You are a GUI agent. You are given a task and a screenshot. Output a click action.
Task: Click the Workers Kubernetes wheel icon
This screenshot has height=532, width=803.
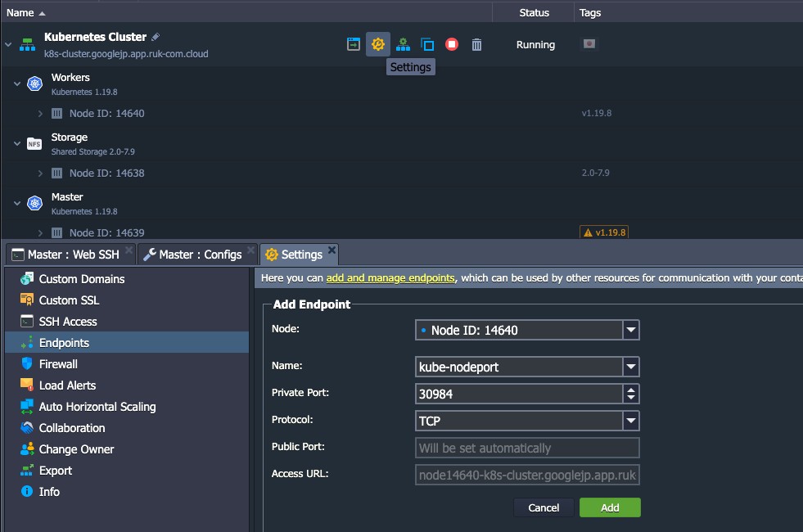tap(35, 83)
